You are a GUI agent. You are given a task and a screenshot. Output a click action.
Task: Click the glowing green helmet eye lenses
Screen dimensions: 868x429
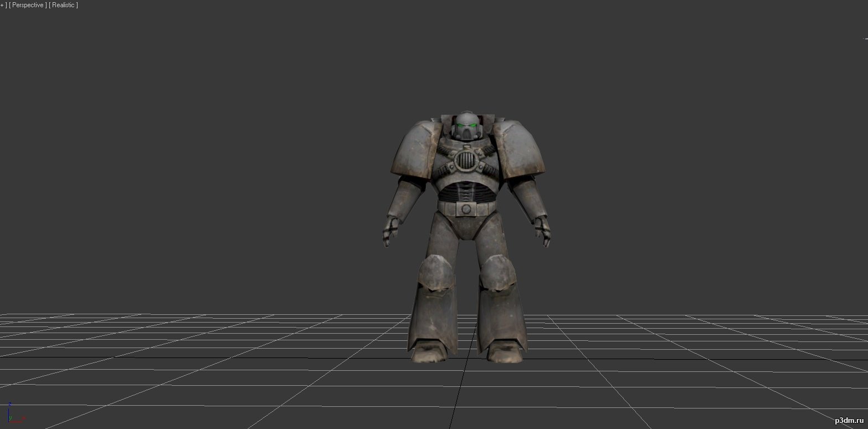[465, 127]
